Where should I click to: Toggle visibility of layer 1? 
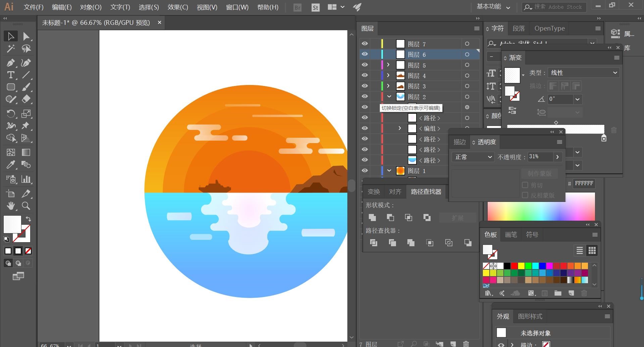point(365,171)
